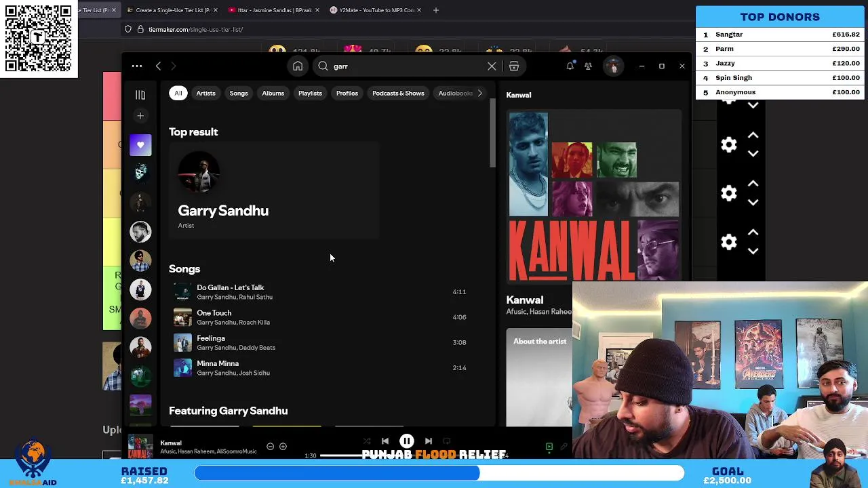This screenshot has height=488, width=868.
Task: Switch to Y2Mate YouTube to MP3 tab
Action: [376, 10]
